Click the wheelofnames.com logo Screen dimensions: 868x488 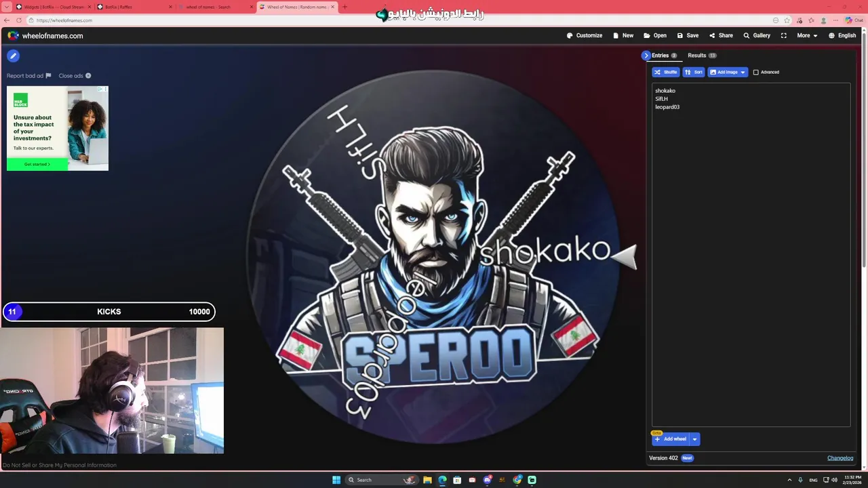pyautogui.click(x=45, y=35)
